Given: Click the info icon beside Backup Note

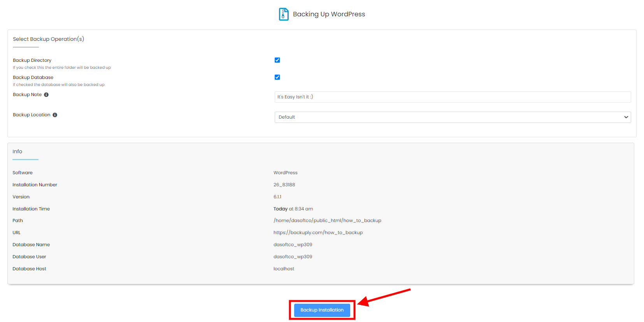Looking at the screenshot, I should pyautogui.click(x=46, y=95).
